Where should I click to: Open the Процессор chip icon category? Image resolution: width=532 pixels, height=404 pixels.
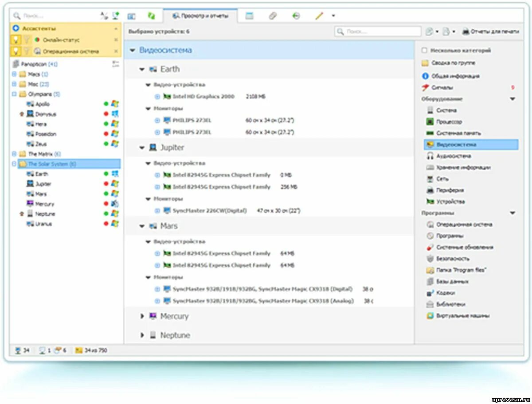pyautogui.click(x=430, y=122)
